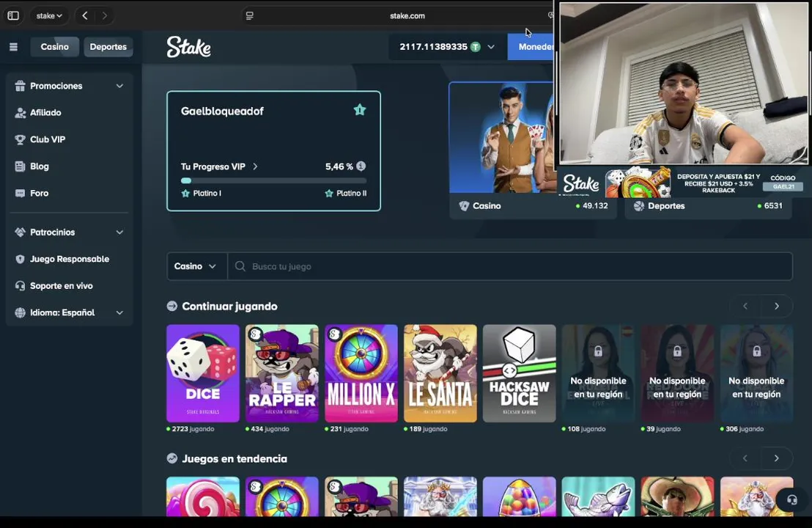Switch to the Deportes tab
The height and width of the screenshot is (528, 812).
pos(108,47)
